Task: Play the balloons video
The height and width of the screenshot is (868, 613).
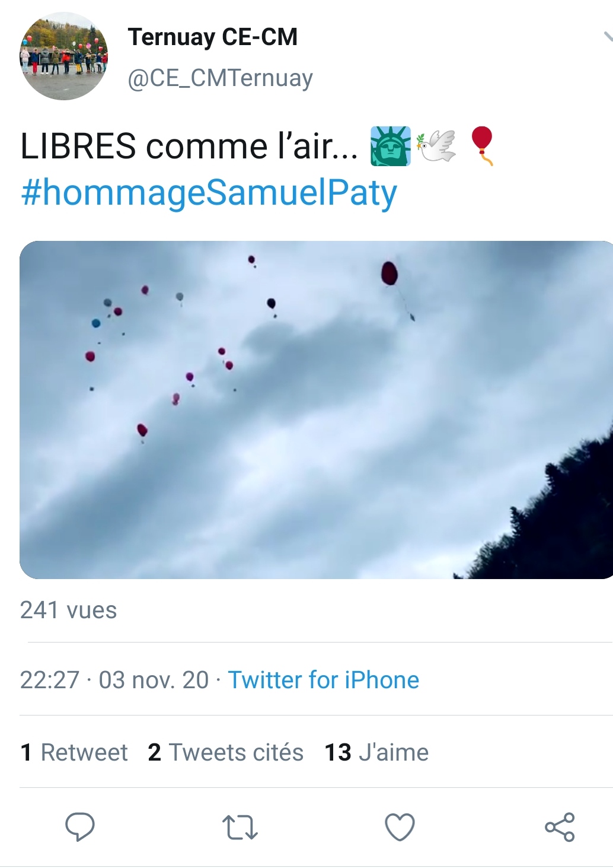Action: (316, 409)
